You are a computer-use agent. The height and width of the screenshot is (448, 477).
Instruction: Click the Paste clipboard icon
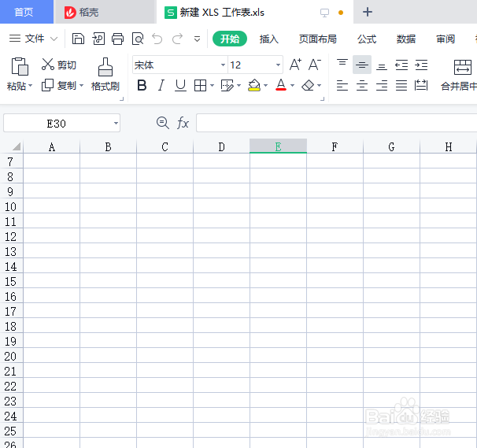[20, 66]
